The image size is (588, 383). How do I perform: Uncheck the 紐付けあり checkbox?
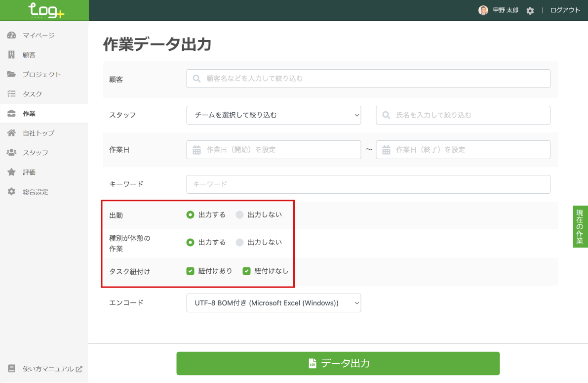tap(190, 271)
